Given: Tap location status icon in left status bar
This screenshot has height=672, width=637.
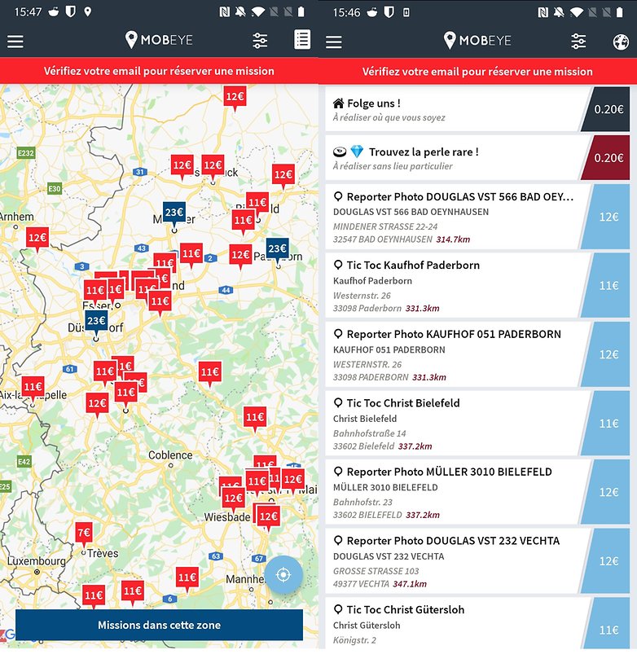Looking at the screenshot, I should click(x=87, y=11).
